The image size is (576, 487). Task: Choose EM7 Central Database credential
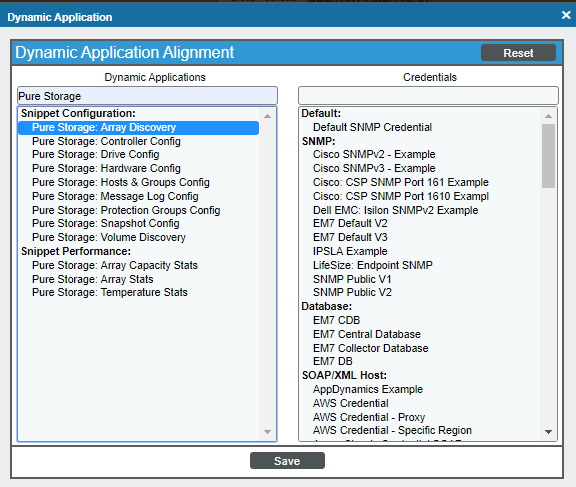point(367,335)
